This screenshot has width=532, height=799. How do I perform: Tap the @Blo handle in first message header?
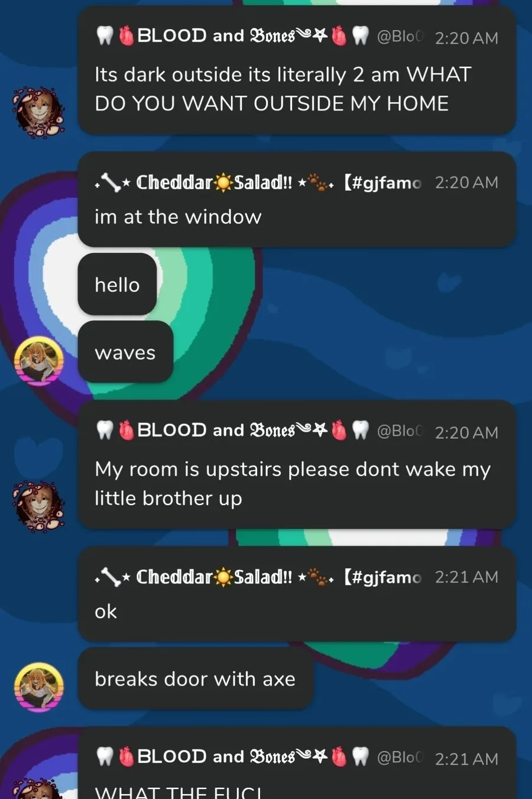click(400, 37)
